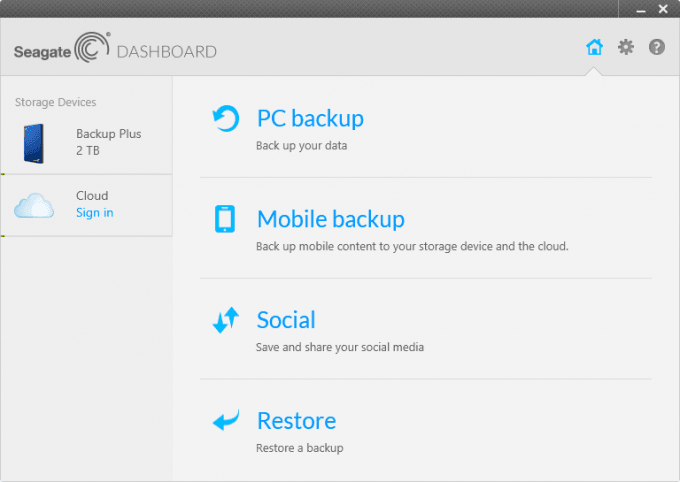
Task: Open the Social title link
Action: click(x=286, y=320)
